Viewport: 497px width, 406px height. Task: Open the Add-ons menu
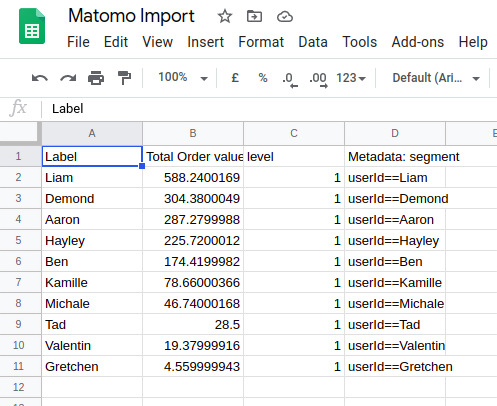tap(418, 42)
